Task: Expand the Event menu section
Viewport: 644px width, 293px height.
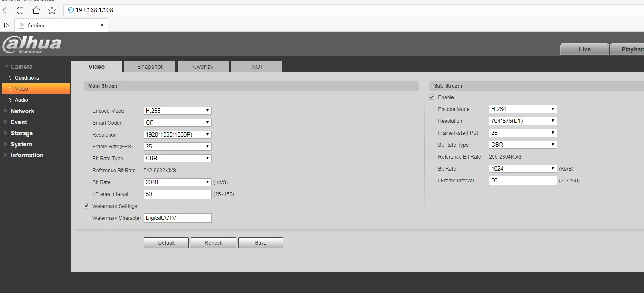Action: tap(19, 122)
